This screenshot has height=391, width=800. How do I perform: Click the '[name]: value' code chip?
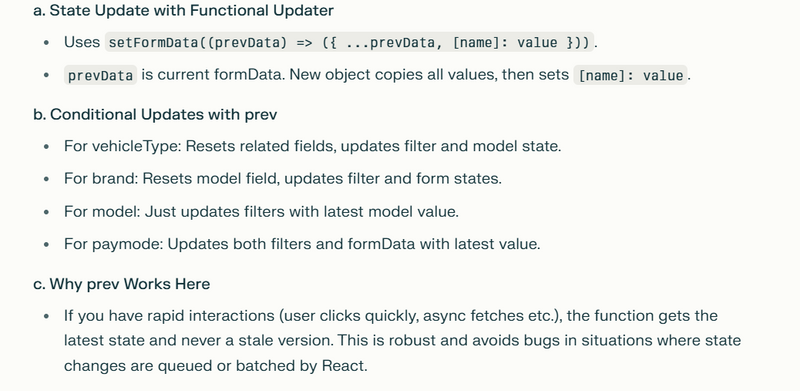(x=631, y=75)
